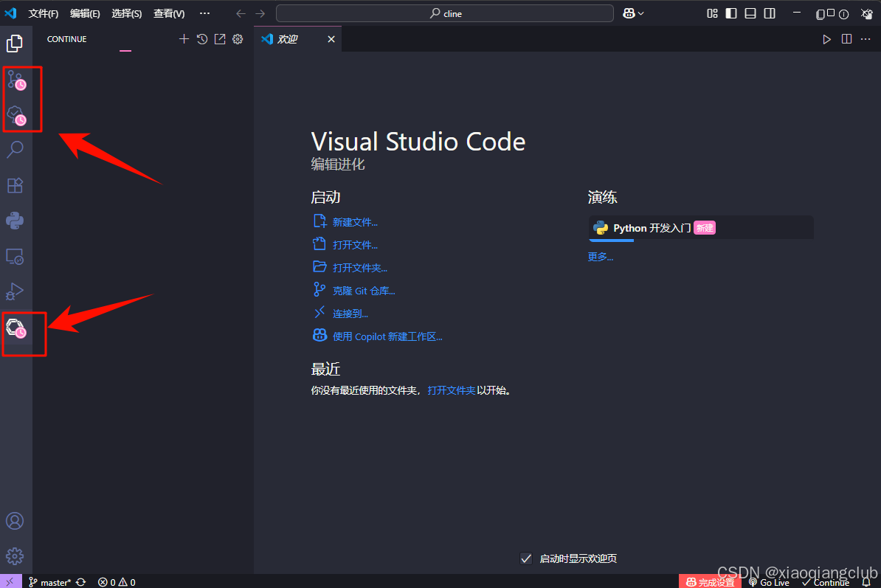Toggle the bottom Panel visibility
Viewport: 881px width, 588px height.
[750, 13]
